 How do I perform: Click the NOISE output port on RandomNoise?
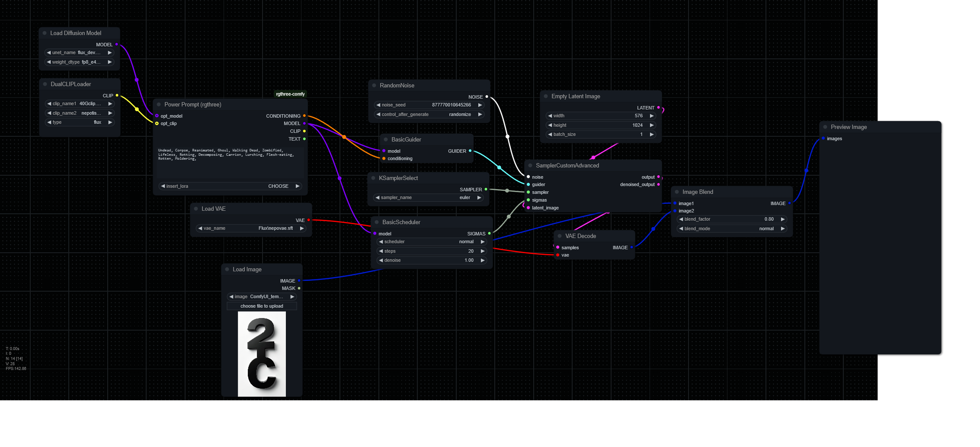(x=487, y=97)
